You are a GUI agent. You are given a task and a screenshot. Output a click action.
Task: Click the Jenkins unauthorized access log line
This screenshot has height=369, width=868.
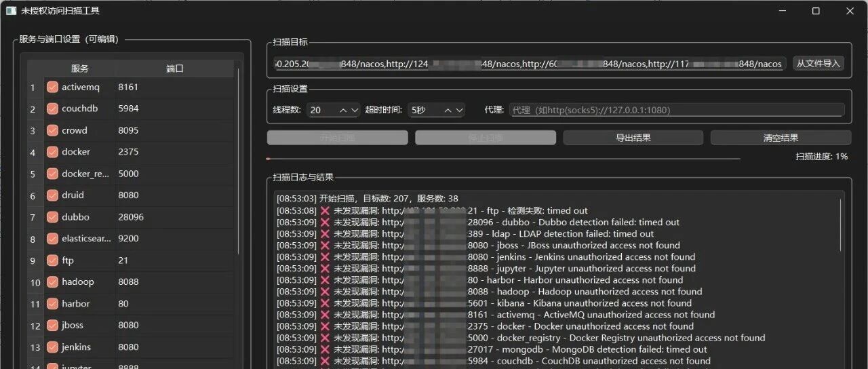[x=486, y=256]
